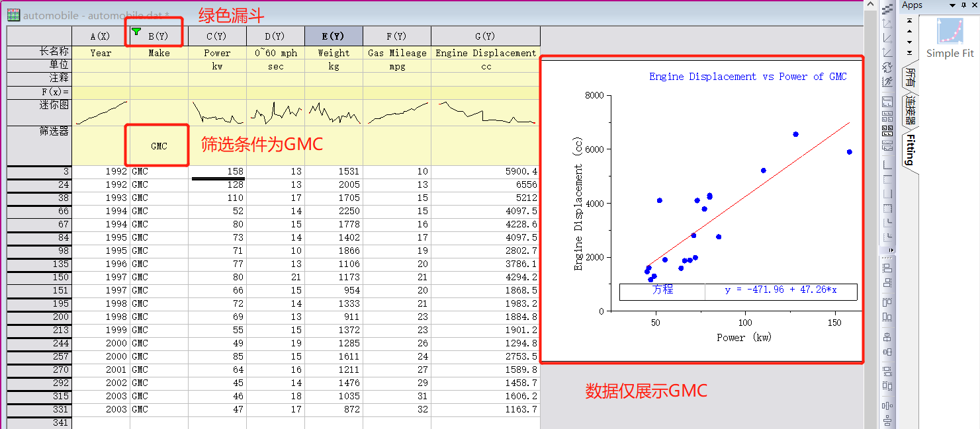Image resolution: width=980 pixels, height=429 pixels.
Task: Click the distribute vertically icon near toolbar bottom
Action: tap(887, 419)
